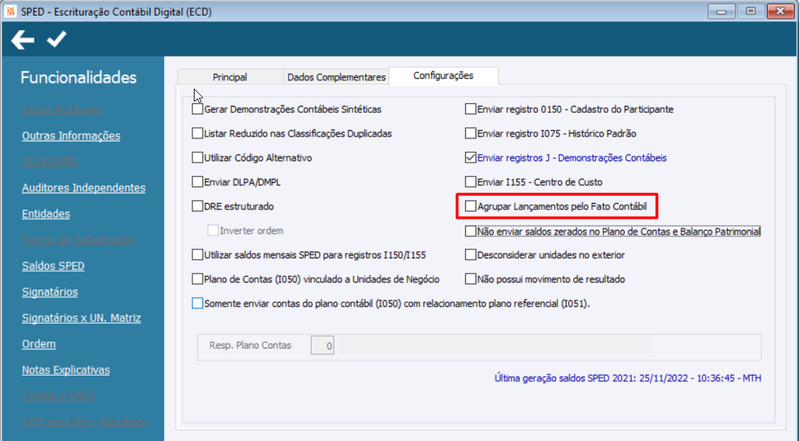Check Listar Reduzido nas Classificações Duplicadas
Screen dimensions: 800x441
coord(197,133)
